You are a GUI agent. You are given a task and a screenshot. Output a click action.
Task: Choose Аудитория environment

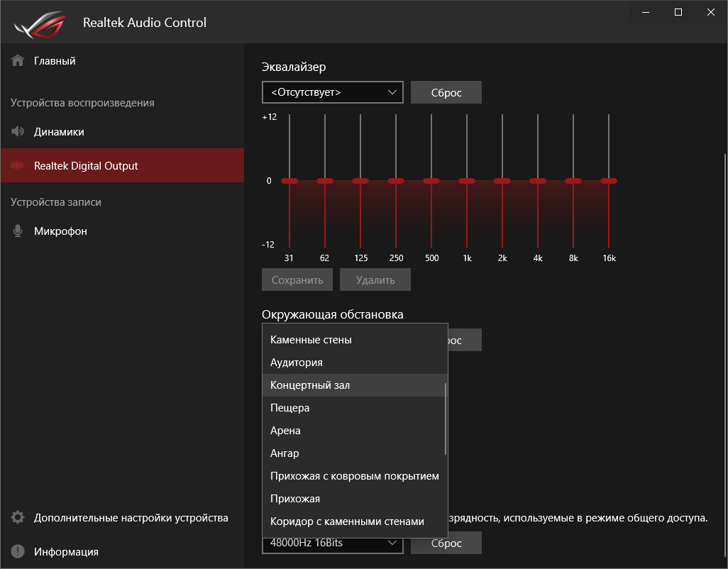[355, 363]
